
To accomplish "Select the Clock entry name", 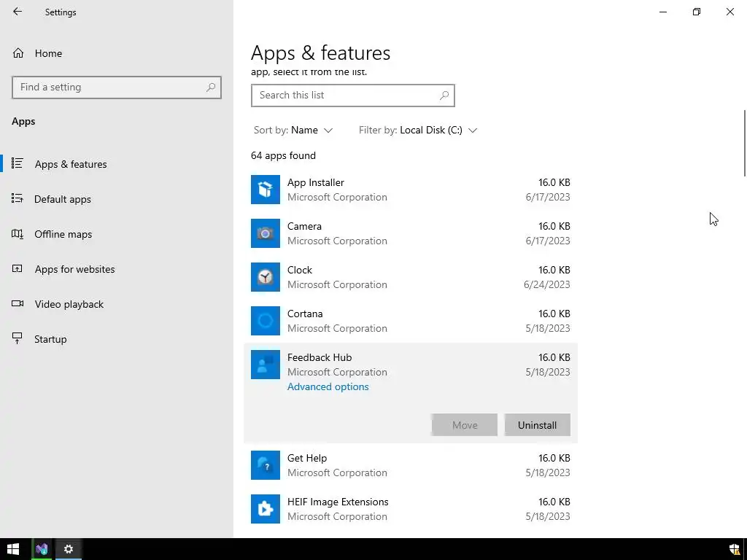I will (x=300, y=270).
